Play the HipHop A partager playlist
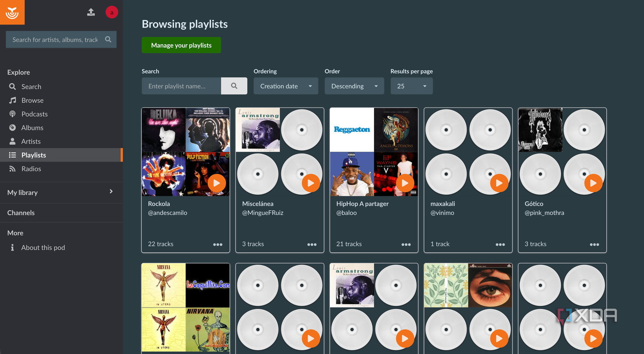The height and width of the screenshot is (354, 644). pos(405,183)
